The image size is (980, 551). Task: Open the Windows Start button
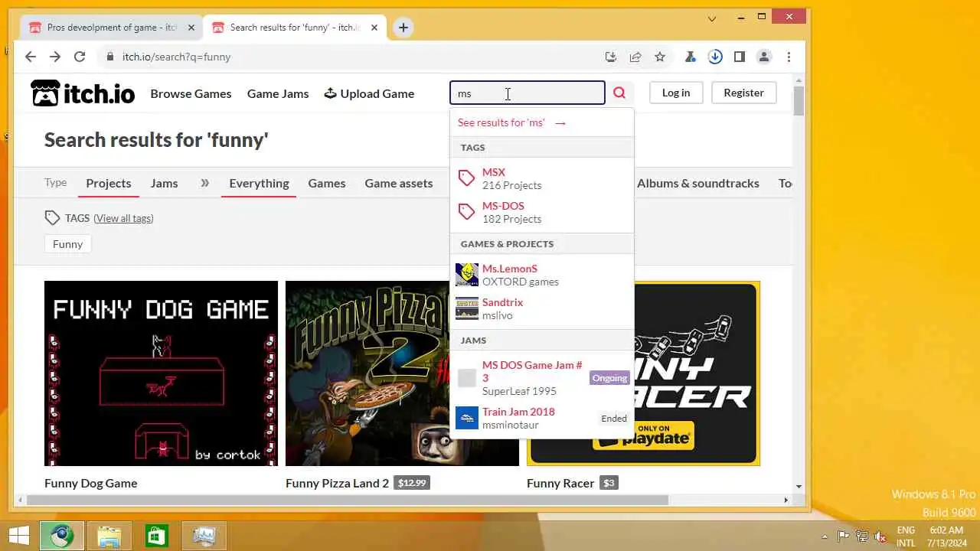pyautogui.click(x=19, y=536)
